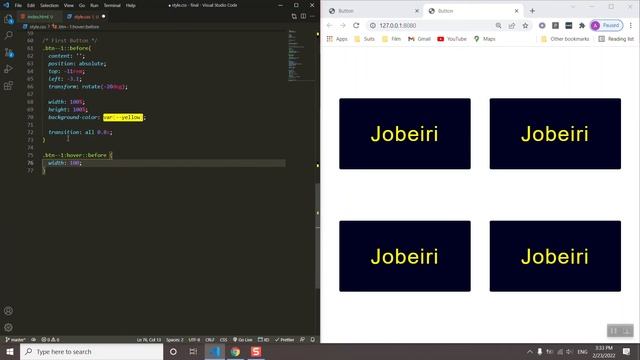
Task: Open Run and Debug view
Action: pyautogui.click(x=9, y=69)
